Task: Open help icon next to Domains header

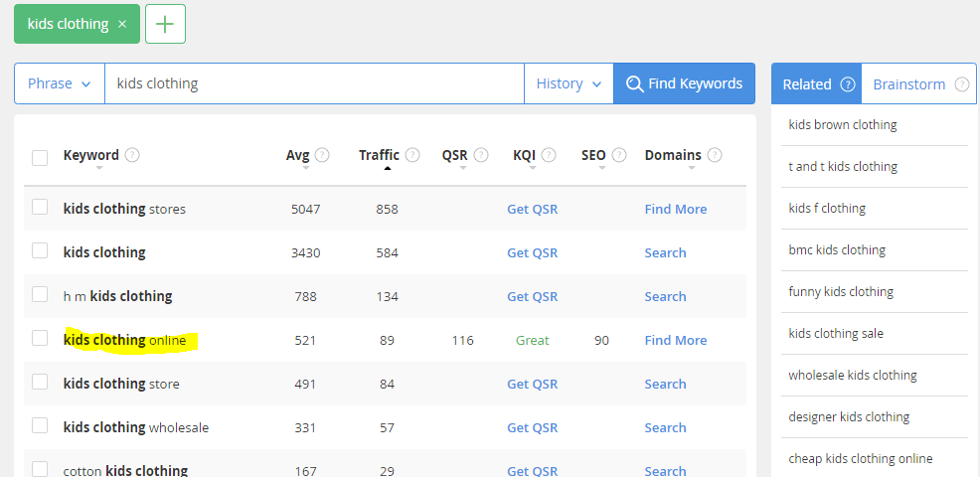Action: click(x=715, y=155)
